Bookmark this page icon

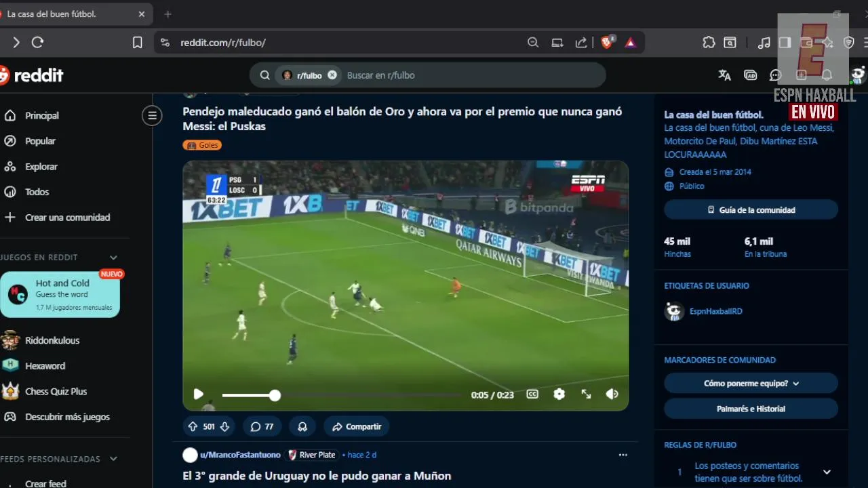(137, 43)
